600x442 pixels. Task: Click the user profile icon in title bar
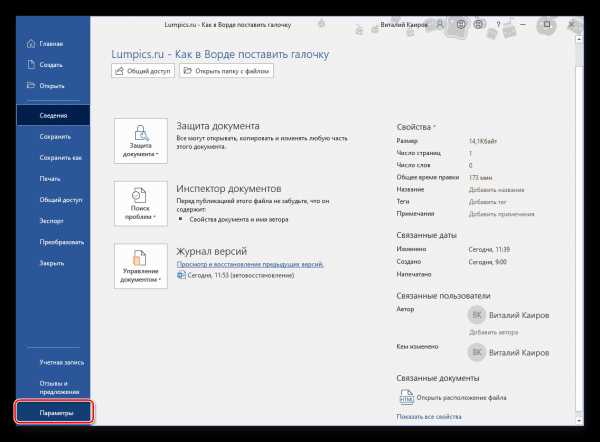coord(440,25)
